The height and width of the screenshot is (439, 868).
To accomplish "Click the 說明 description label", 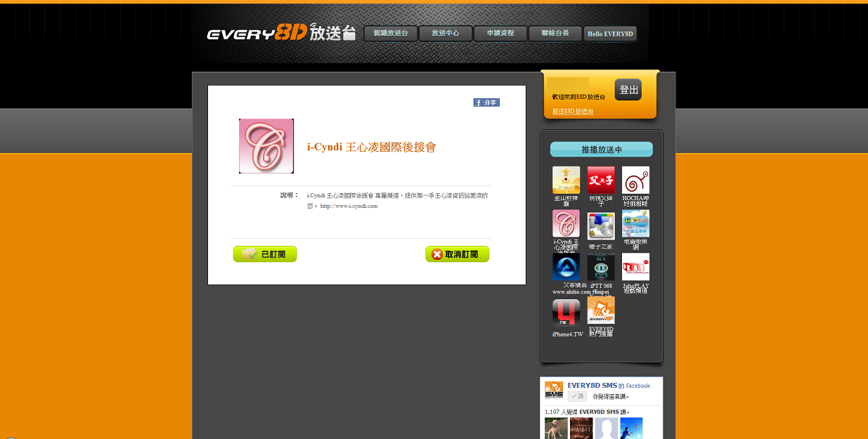I will pyautogui.click(x=289, y=195).
